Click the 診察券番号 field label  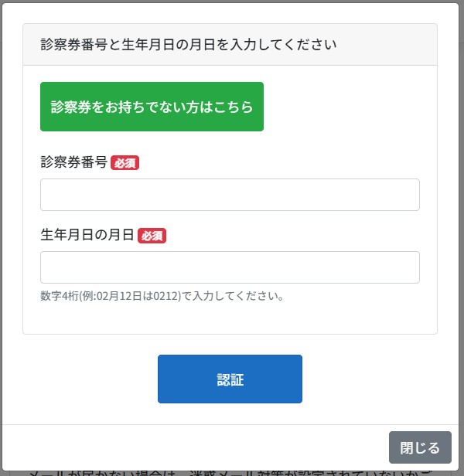click(73, 163)
